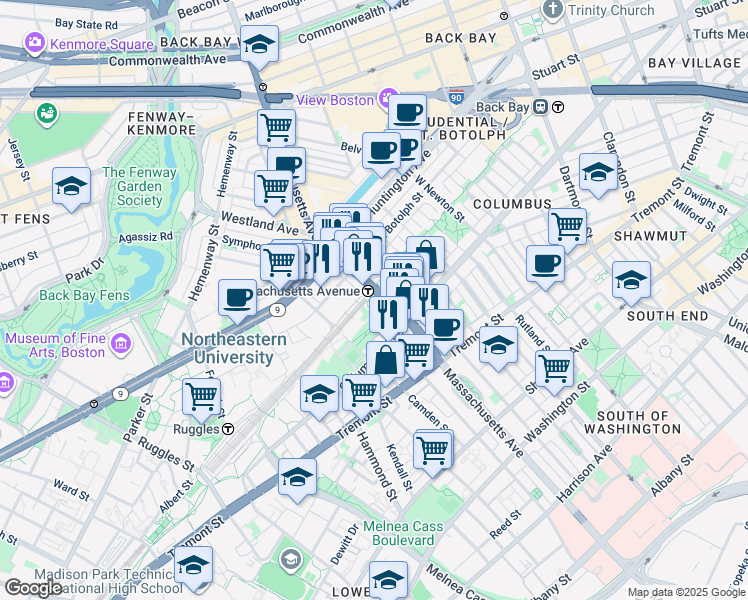
Task: Click the coffee marker below Columbus label
Action: click(x=546, y=264)
